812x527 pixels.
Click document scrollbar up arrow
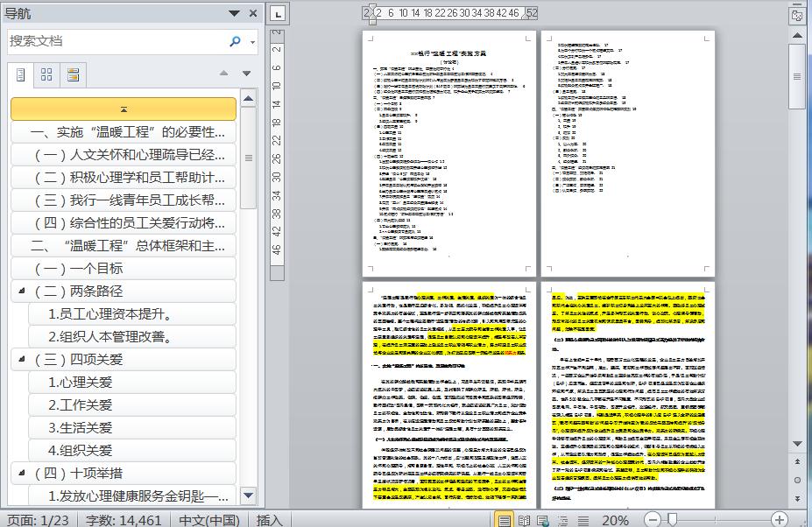(x=797, y=36)
